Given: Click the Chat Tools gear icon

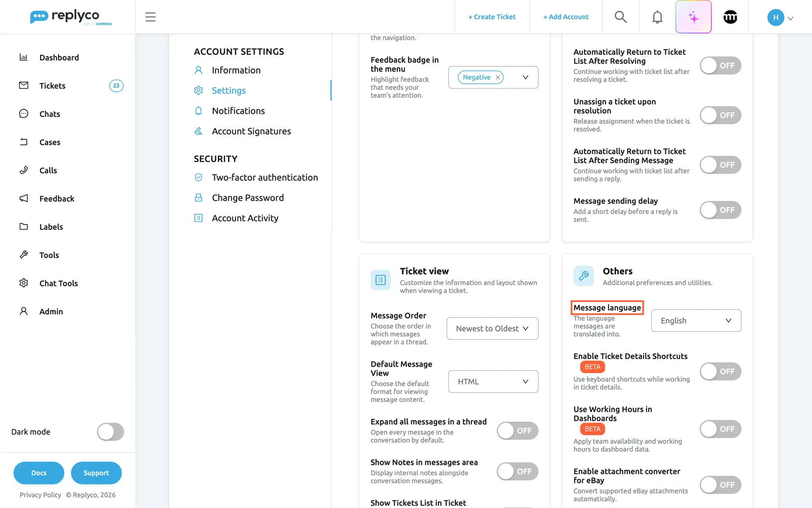Looking at the screenshot, I should 23,283.
